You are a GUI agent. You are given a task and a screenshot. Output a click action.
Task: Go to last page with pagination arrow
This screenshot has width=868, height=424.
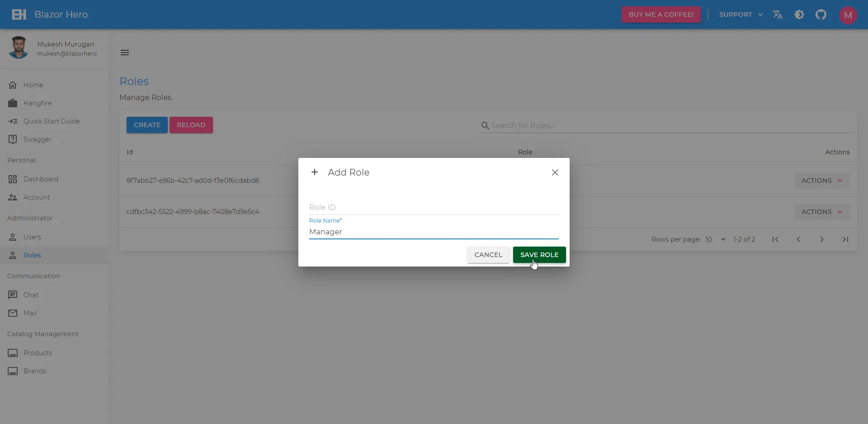pyautogui.click(x=845, y=239)
